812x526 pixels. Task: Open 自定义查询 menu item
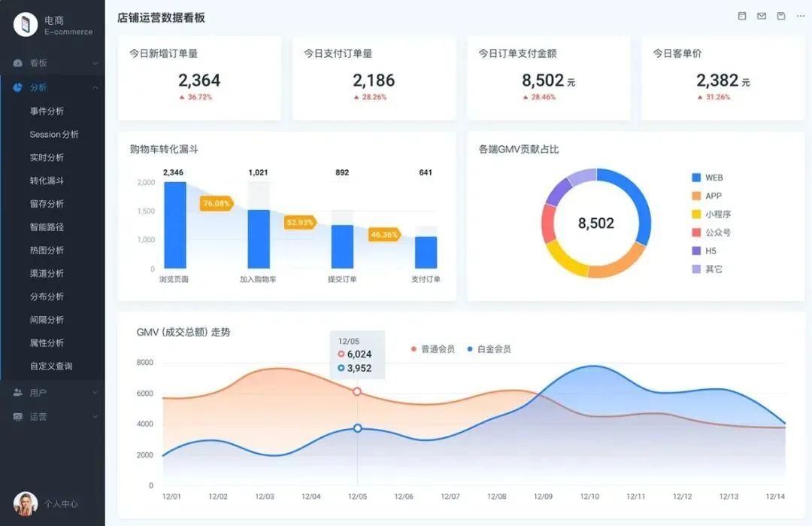pos(51,366)
